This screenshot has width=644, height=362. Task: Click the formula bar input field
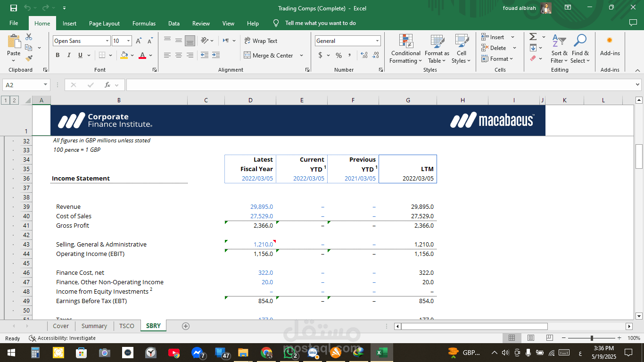[x=380, y=85]
